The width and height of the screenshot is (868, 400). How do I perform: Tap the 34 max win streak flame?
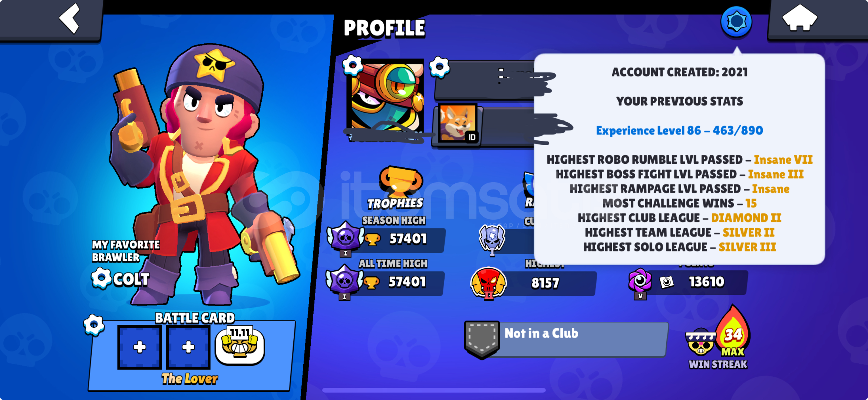point(733,331)
